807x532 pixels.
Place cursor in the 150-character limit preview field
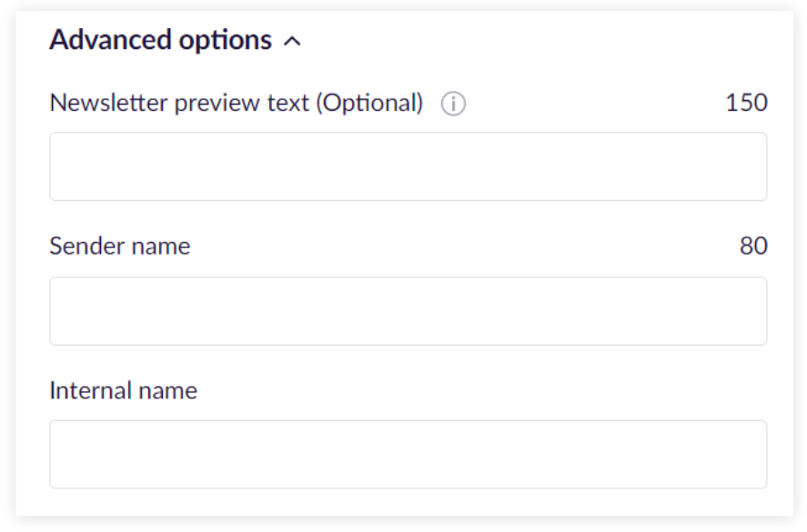click(x=409, y=166)
